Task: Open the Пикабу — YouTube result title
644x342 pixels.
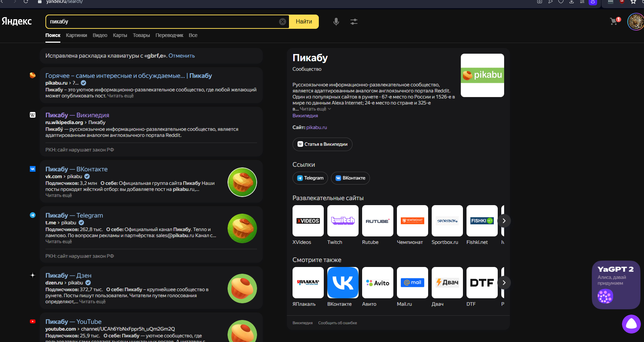Action: pyautogui.click(x=73, y=322)
